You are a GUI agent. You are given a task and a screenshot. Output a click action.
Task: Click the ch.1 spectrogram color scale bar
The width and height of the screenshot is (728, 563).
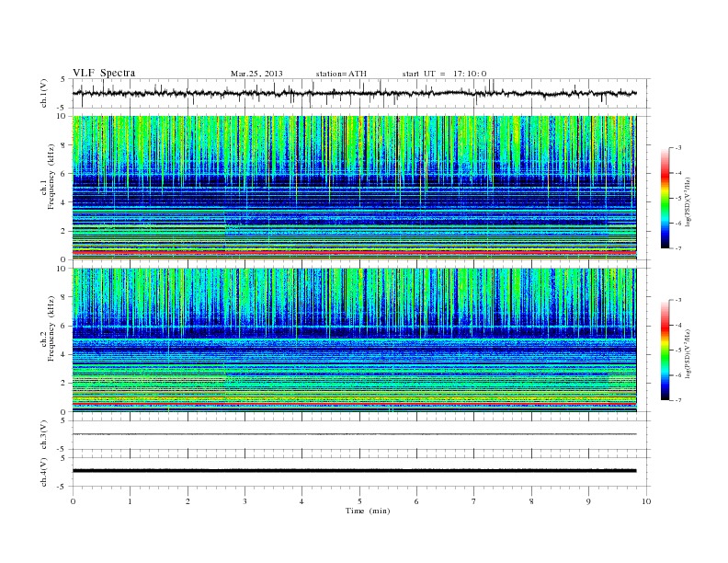coord(665,198)
